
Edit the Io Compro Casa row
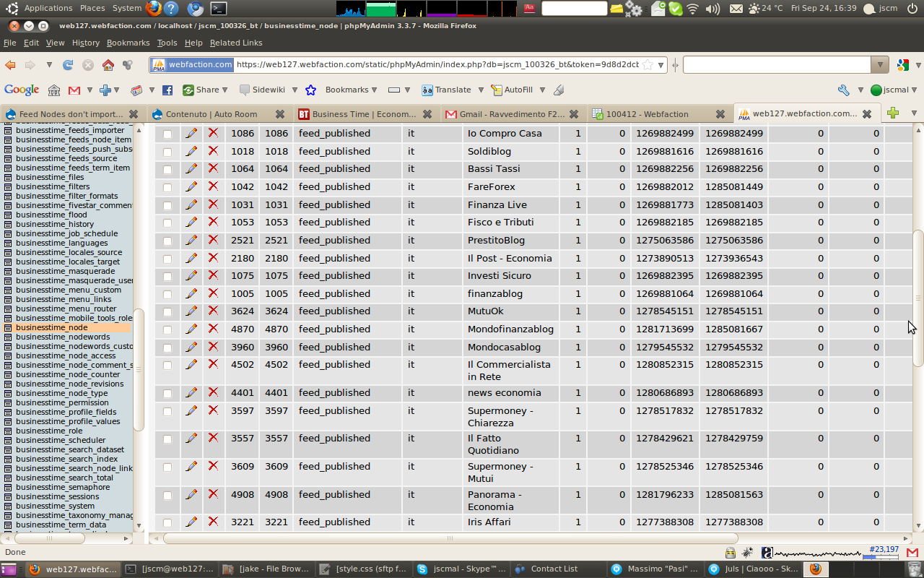tap(191, 133)
